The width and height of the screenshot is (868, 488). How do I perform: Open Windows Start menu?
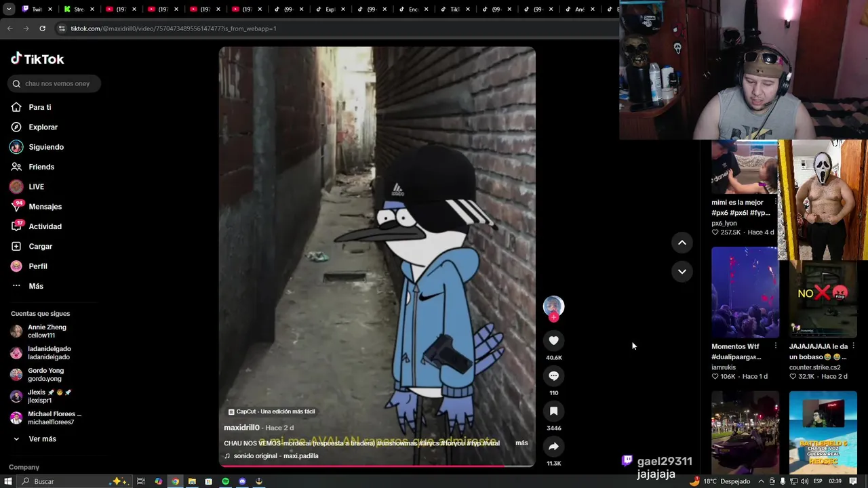[8, 481]
